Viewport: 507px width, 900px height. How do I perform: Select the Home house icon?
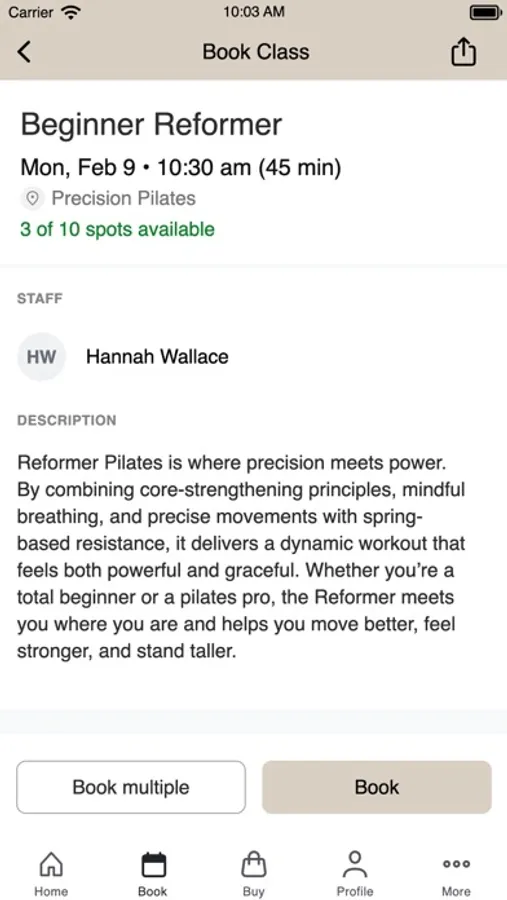51,864
